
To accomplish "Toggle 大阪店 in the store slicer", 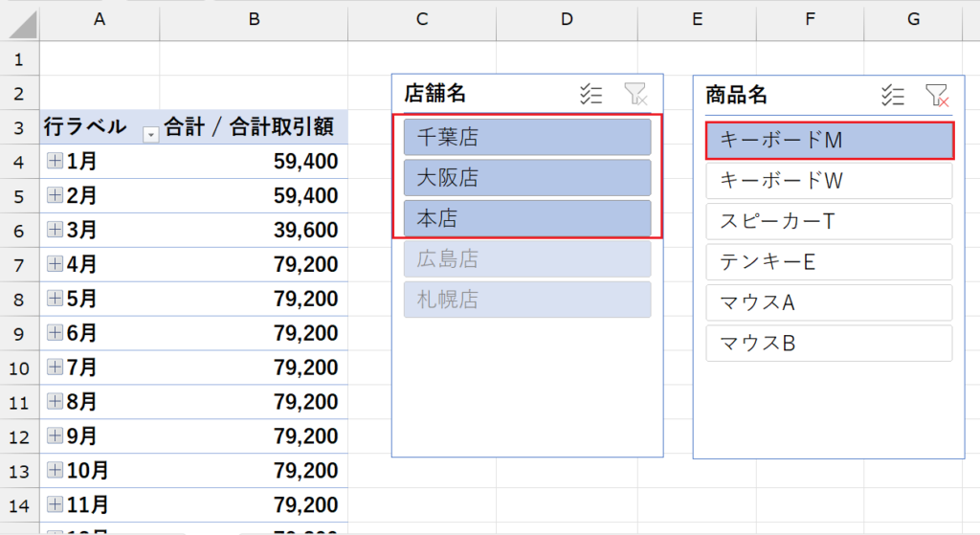I will click(x=526, y=178).
